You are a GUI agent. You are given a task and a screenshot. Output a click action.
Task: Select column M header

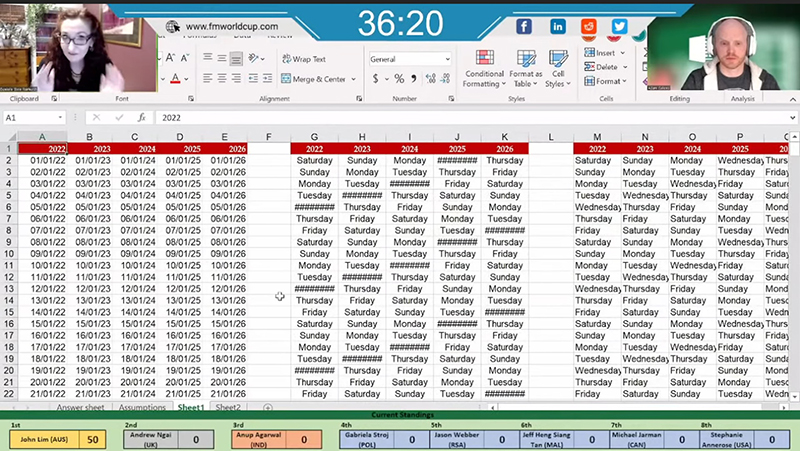(597, 137)
